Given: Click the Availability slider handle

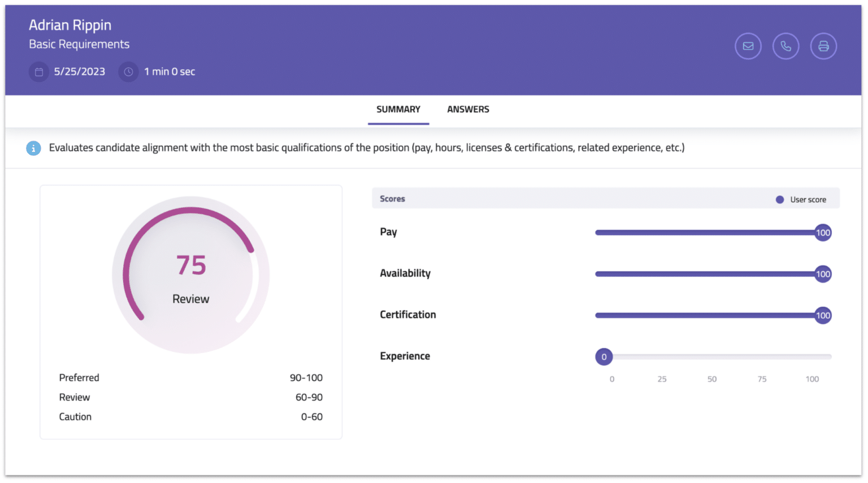Looking at the screenshot, I should (823, 274).
